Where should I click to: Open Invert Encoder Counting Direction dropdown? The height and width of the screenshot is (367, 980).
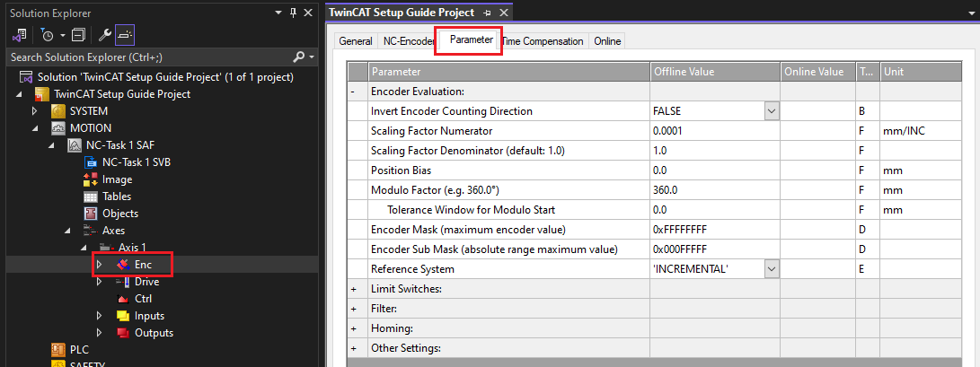tap(772, 111)
